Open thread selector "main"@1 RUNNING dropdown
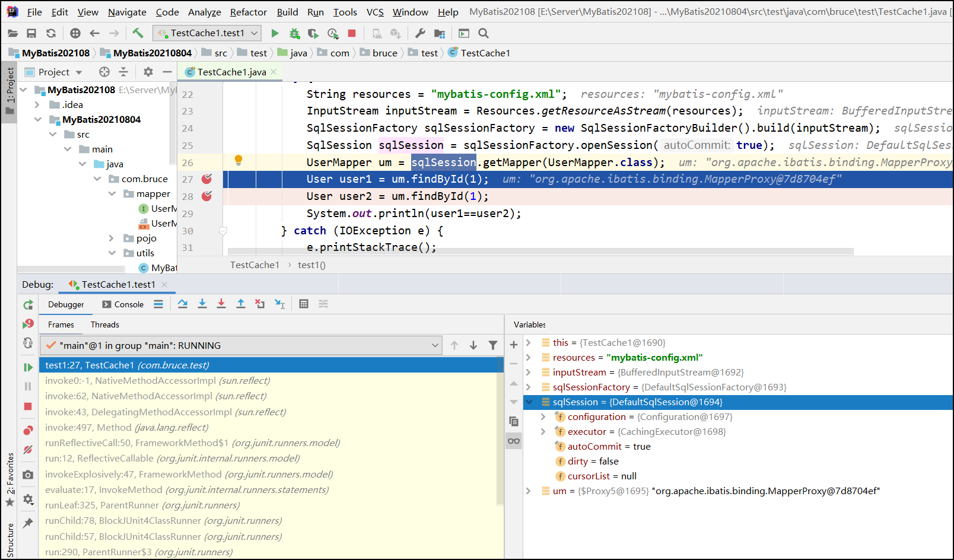Screen dimensions: 954x560 pos(241,345)
